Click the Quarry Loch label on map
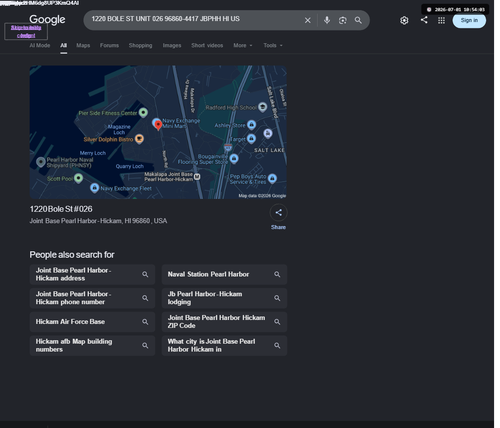 point(130,166)
